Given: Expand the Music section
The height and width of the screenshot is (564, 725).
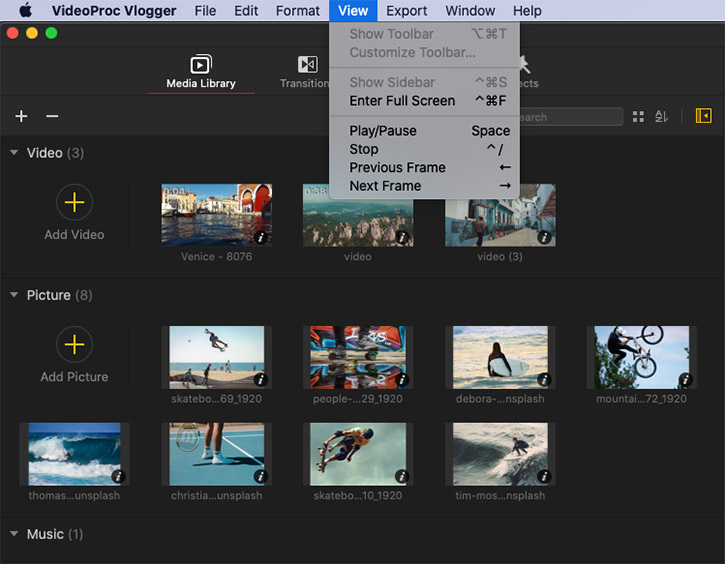Looking at the screenshot, I should click(14, 534).
